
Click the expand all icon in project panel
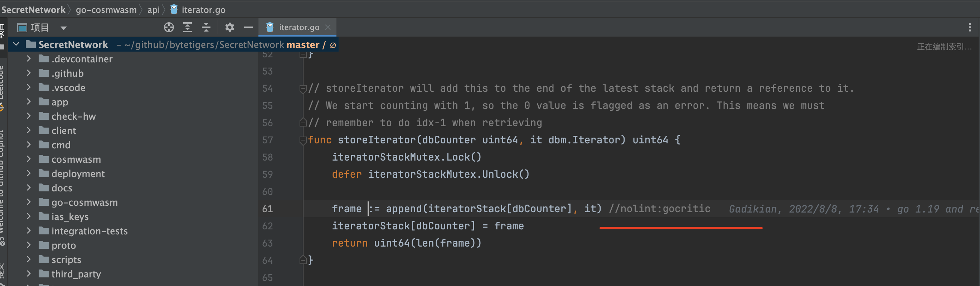point(188,28)
